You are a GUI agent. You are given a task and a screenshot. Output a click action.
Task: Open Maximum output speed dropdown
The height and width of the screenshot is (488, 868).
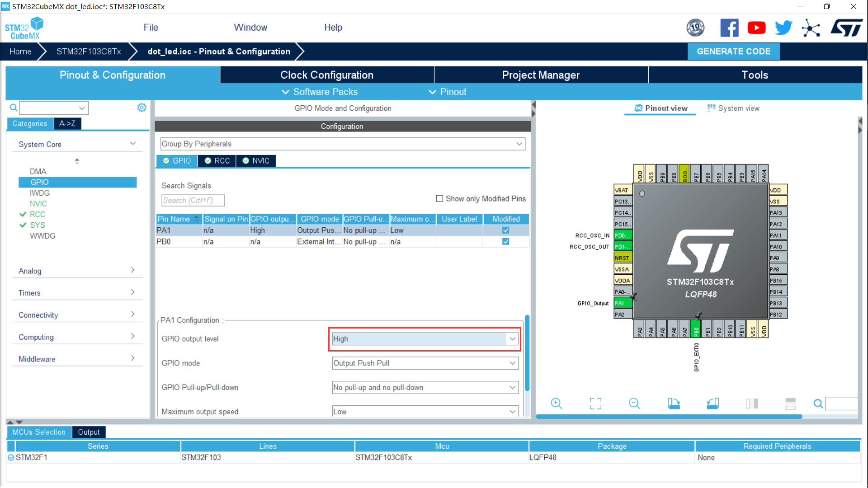click(425, 412)
